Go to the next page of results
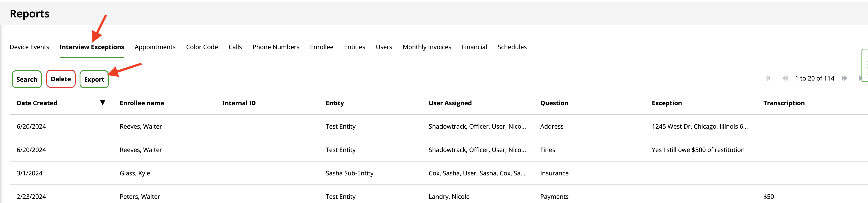This screenshot has width=868, height=203. [x=844, y=78]
